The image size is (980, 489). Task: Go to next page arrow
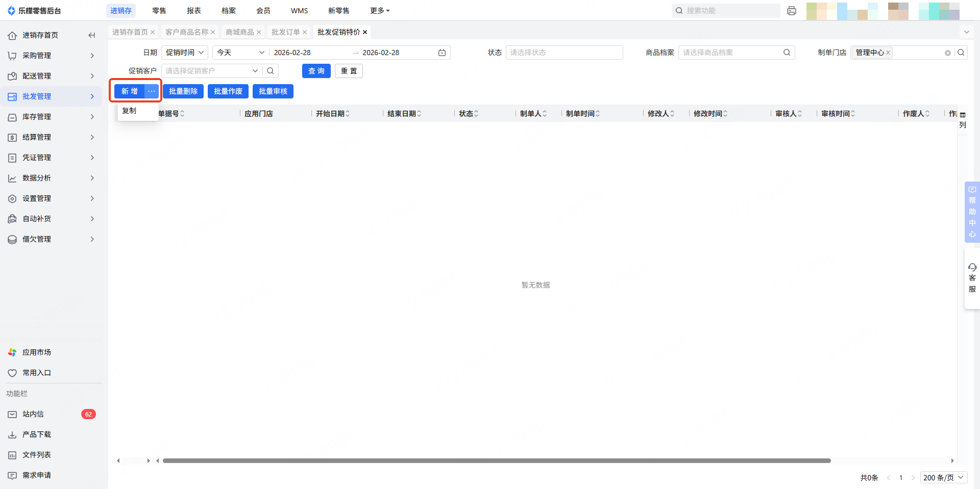[913, 478]
